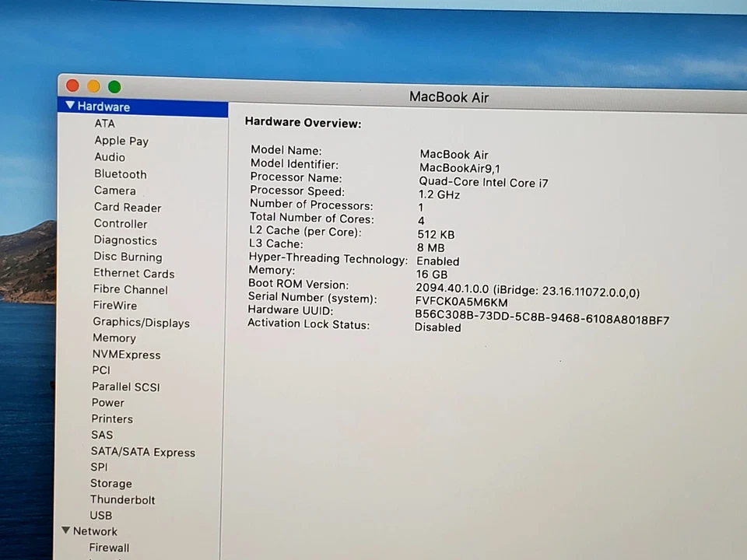Click the 1.2 GHz processor speed
747x560 pixels.
tap(439, 194)
